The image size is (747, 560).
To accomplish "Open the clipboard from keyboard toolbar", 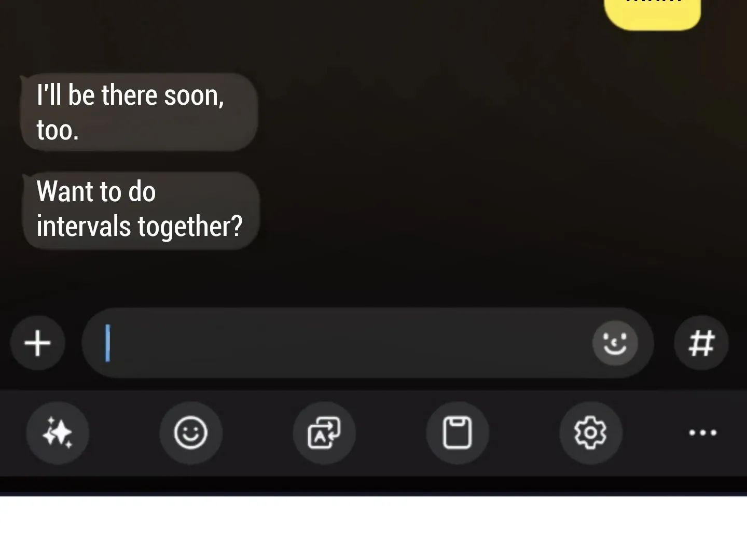I will coord(458,432).
